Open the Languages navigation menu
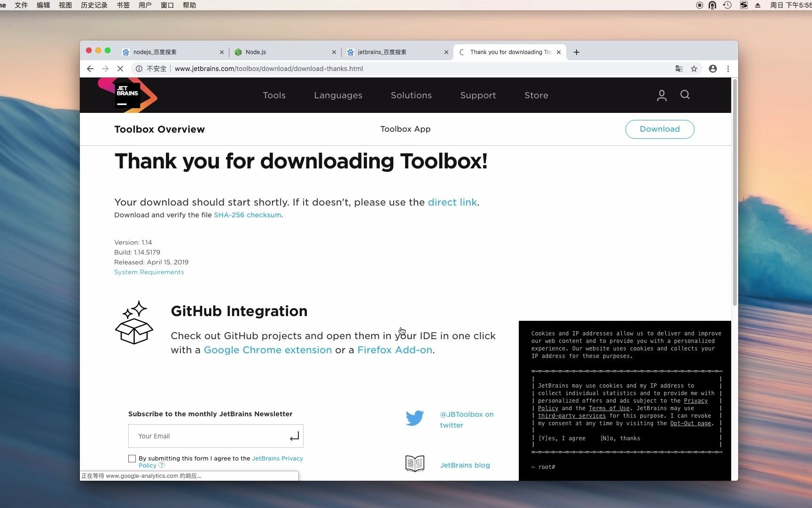Screen dimensions: 812x508 coord(338,95)
